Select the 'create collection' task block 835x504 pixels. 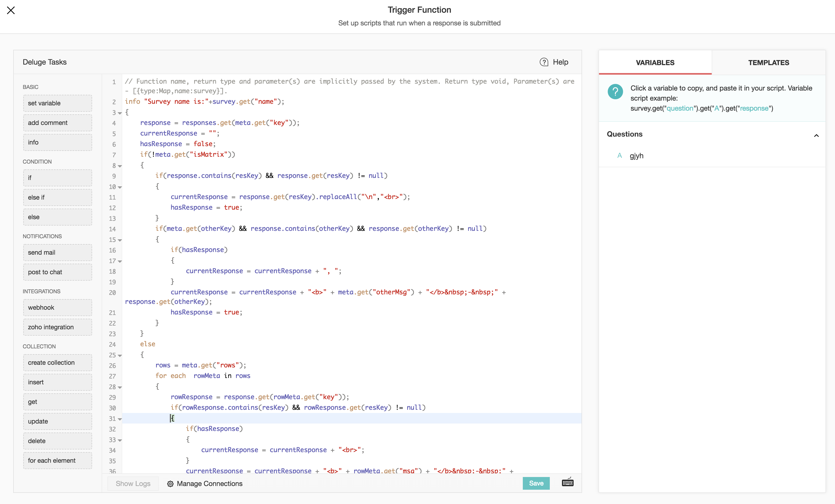pyautogui.click(x=51, y=363)
